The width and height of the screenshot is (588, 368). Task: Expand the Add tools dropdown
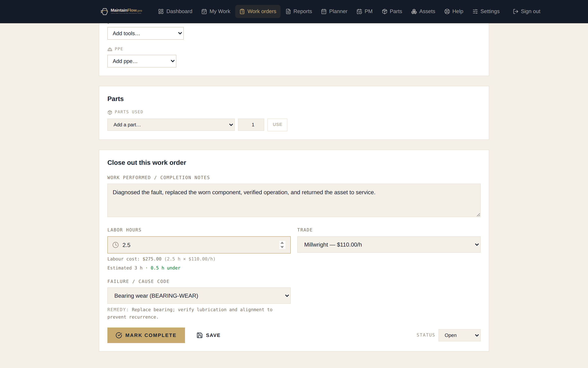(x=146, y=33)
